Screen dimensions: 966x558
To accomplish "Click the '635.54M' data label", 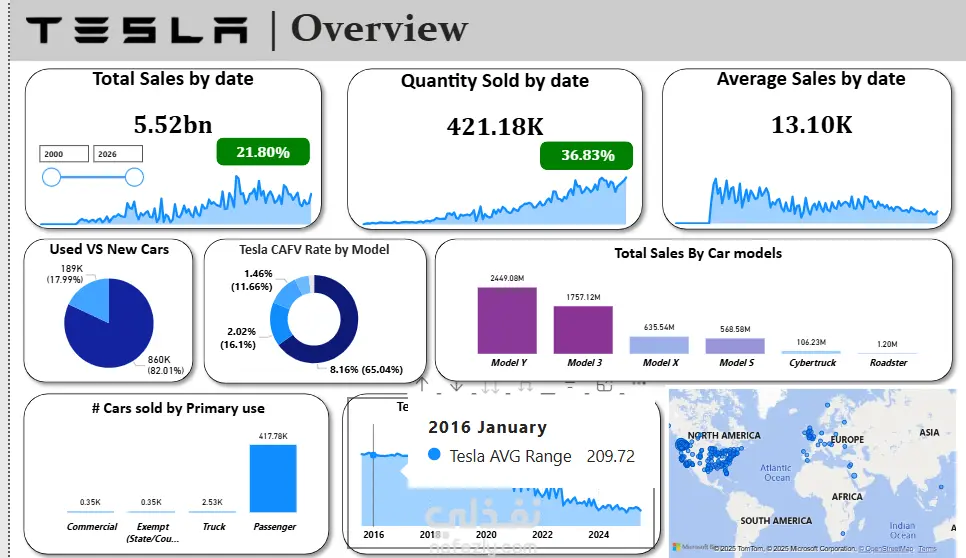I will coord(659,328).
